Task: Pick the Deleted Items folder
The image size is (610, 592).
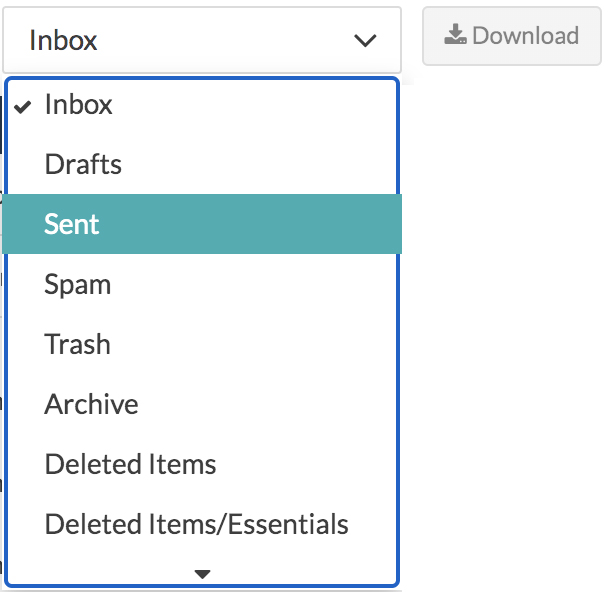Action: tap(130, 464)
